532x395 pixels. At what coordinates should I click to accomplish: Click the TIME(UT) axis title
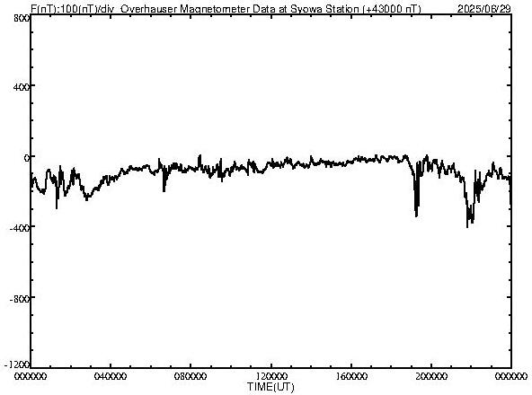point(270,387)
